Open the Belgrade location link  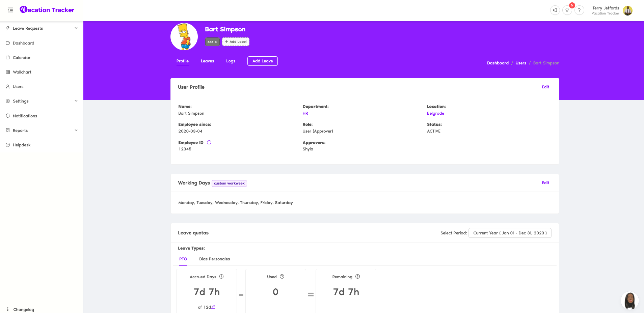[435, 113]
